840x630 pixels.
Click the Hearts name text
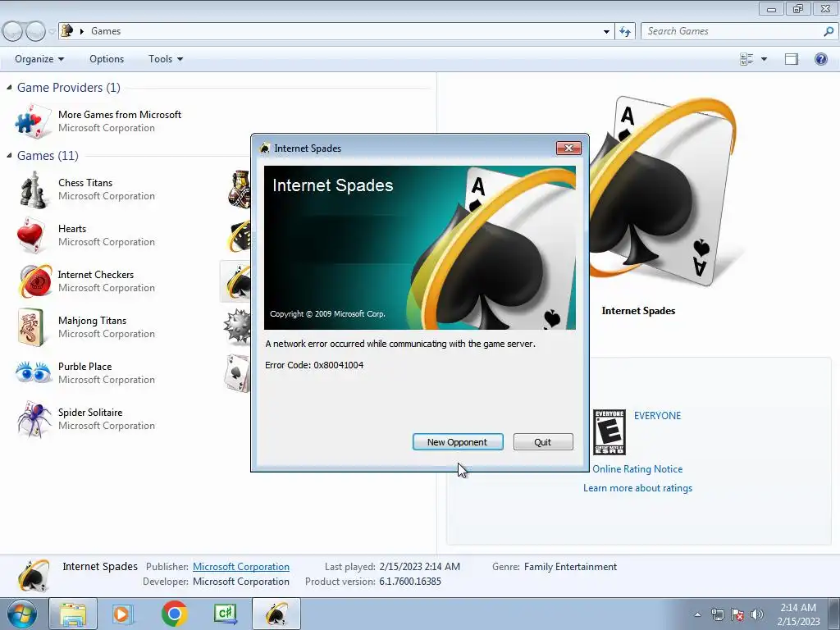(x=72, y=229)
